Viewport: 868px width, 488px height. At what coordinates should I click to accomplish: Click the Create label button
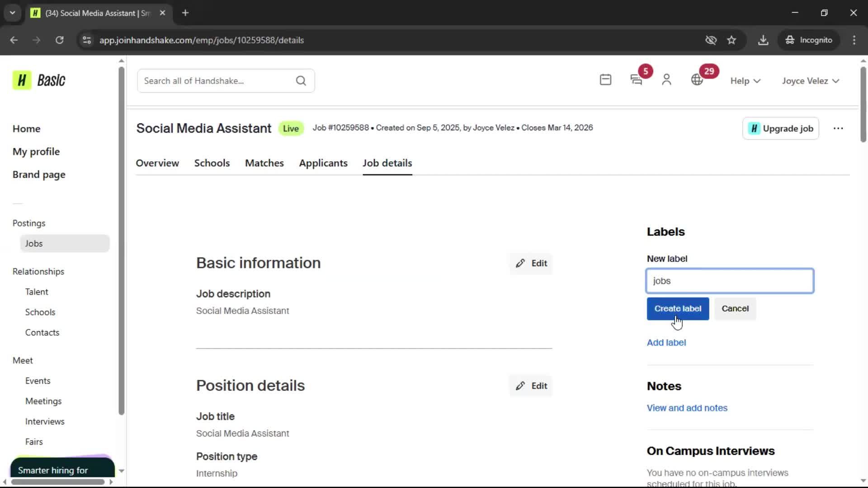click(678, 309)
